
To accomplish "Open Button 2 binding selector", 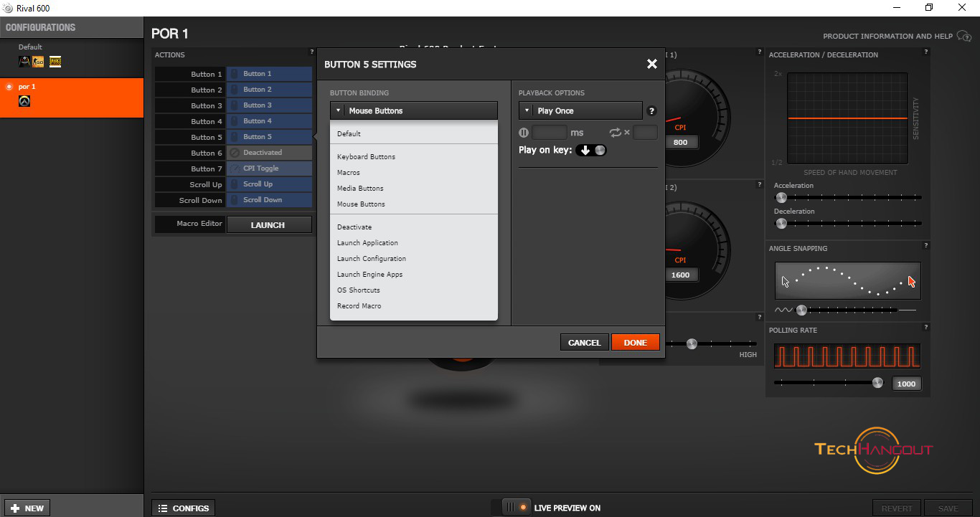I will [x=269, y=90].
